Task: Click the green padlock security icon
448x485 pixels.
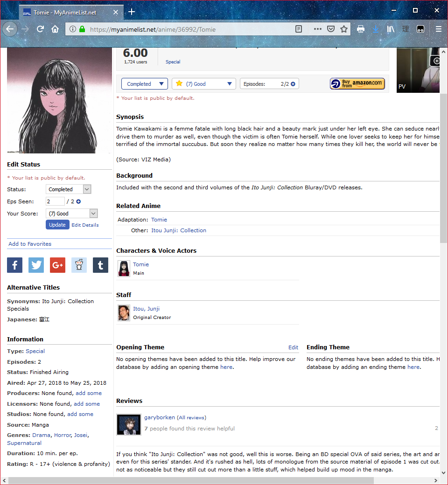Action: [82, 29]
